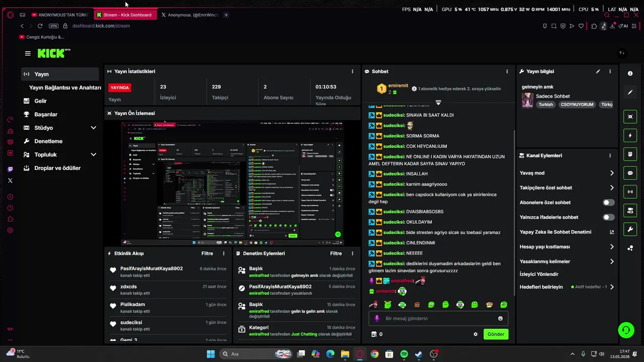Open the emoji picker in the message box
The width and height of the screenshot is (644, 362).
point(500,318)
